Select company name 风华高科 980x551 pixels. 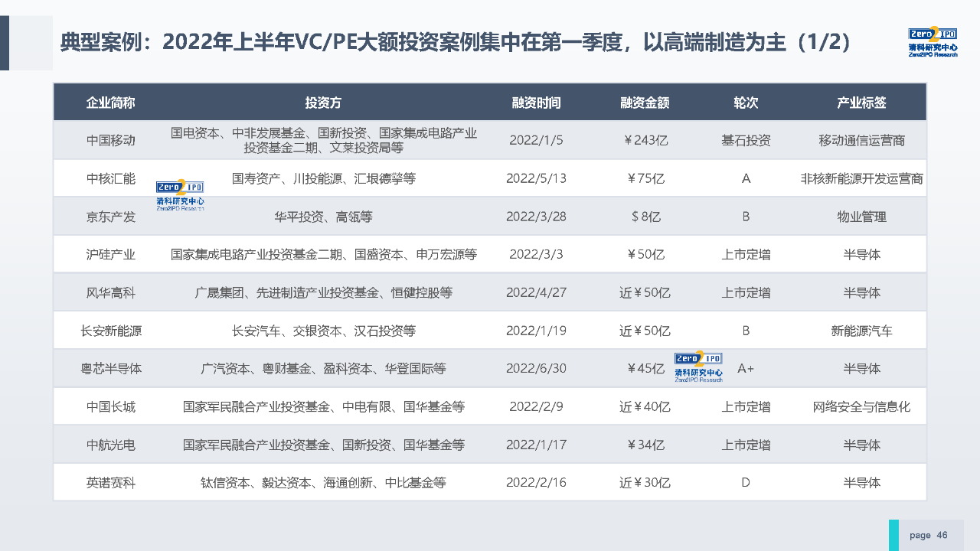[111, 293]
